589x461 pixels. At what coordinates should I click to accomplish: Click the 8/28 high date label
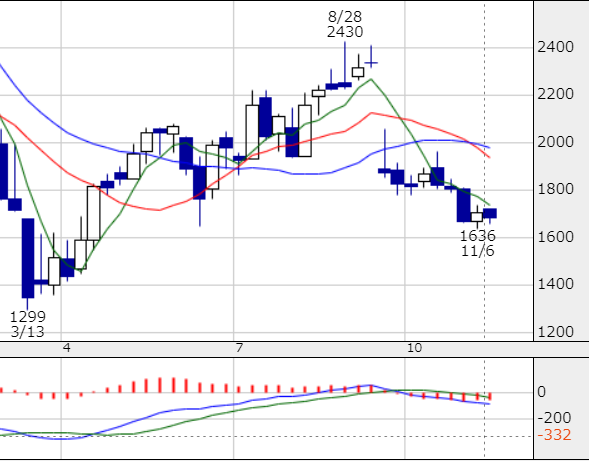[345, 17]
